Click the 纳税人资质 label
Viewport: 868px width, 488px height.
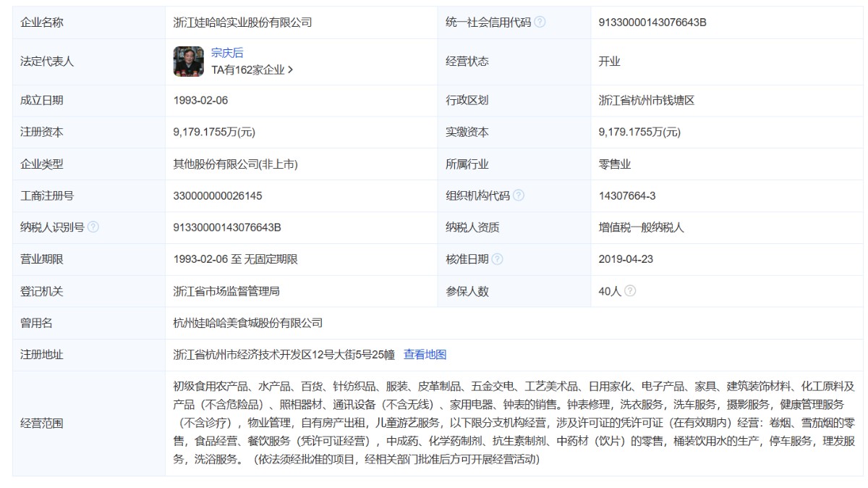(x=472, y=227)
